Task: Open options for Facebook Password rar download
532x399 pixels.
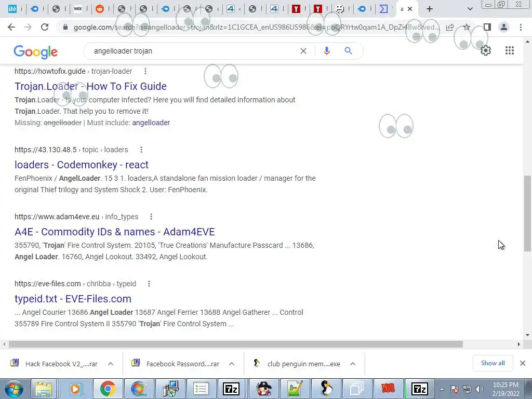Action: (232, 364)
